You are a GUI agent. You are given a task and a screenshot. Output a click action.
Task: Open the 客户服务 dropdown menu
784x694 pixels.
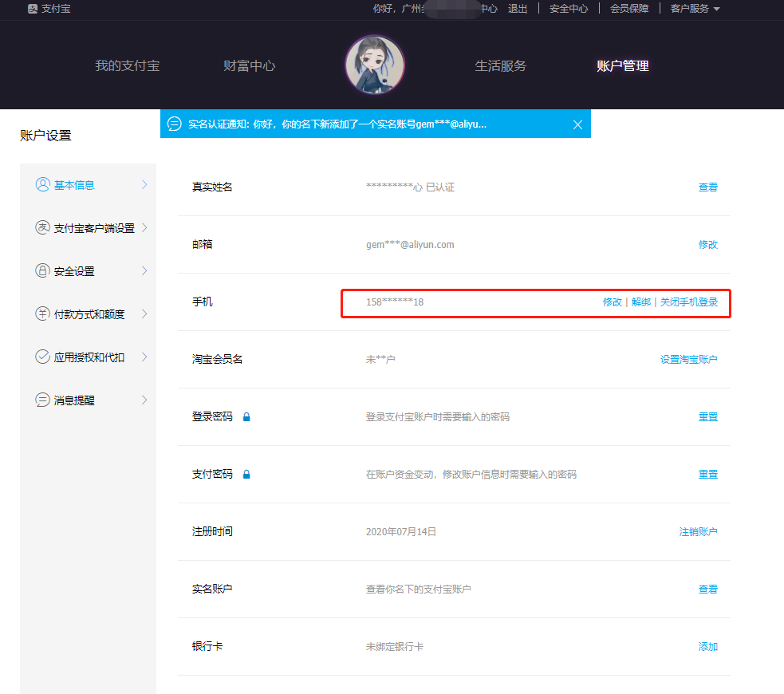coord(695,9)
